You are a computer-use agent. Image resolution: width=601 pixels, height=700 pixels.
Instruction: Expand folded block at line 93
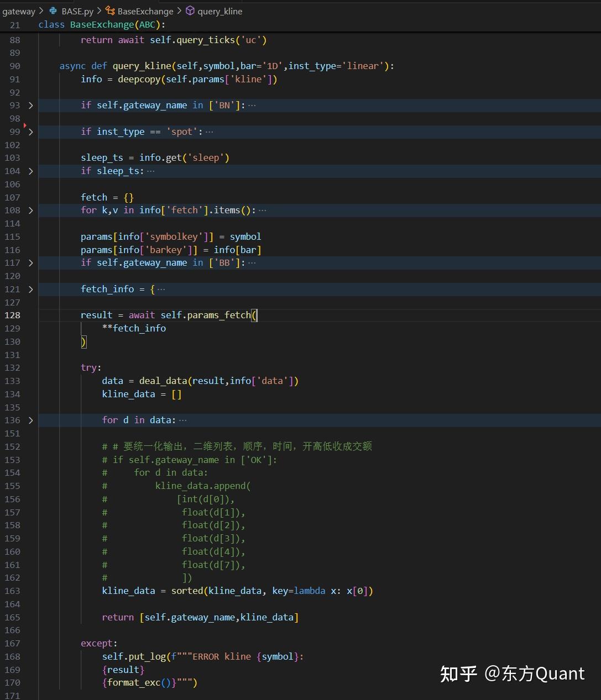[30, 106]
